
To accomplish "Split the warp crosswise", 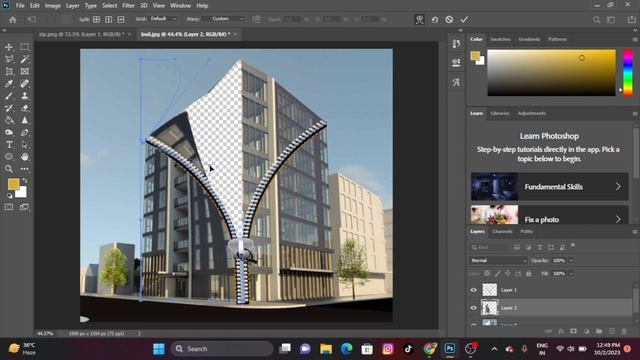I will 96,19.
